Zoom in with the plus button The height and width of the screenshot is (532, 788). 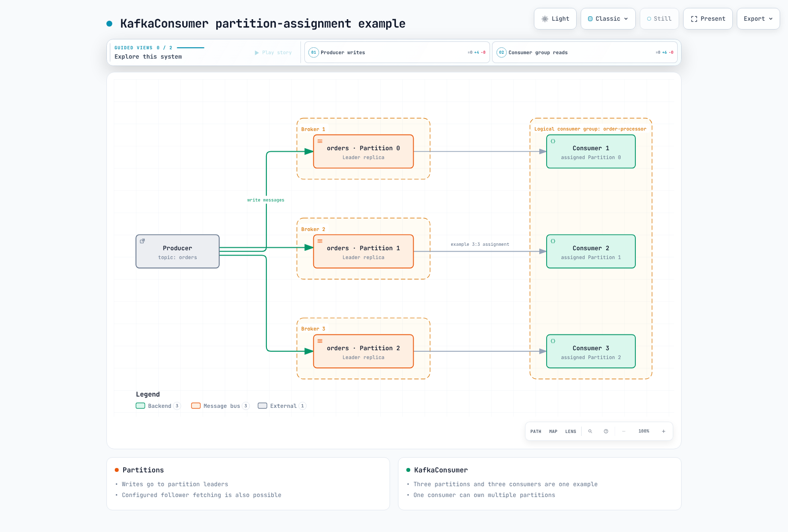[663, 431]
